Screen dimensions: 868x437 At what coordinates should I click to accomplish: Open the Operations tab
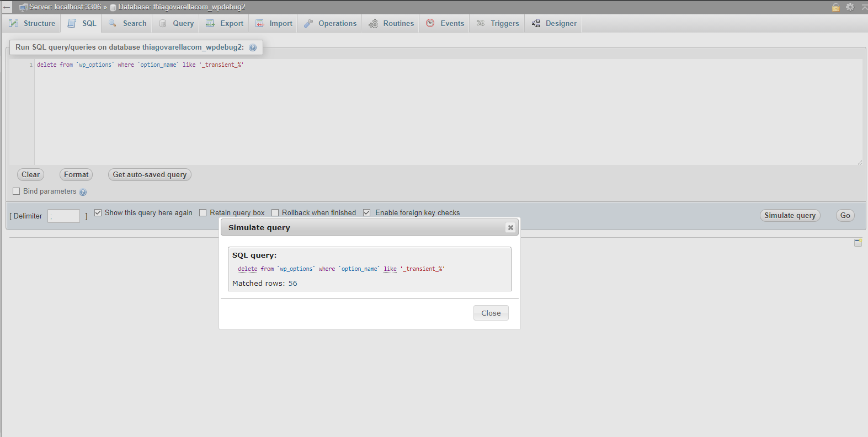(x=331, y=23)
